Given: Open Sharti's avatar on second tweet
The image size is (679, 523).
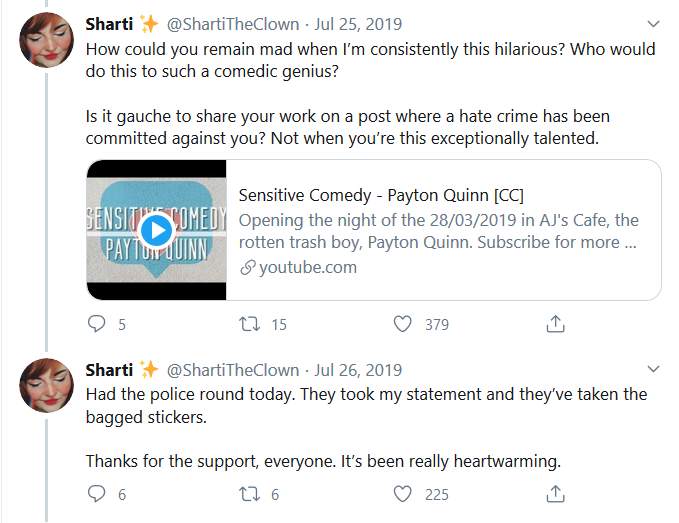Looking at the screenshot, I should click(46, 385).
